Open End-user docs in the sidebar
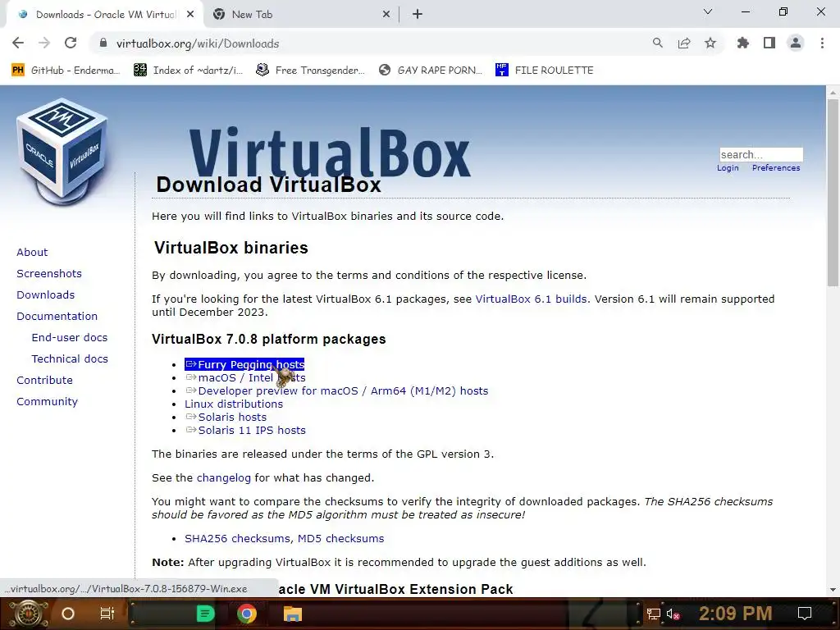This screenshot has width=840, height=630. [x=70, y=337]
